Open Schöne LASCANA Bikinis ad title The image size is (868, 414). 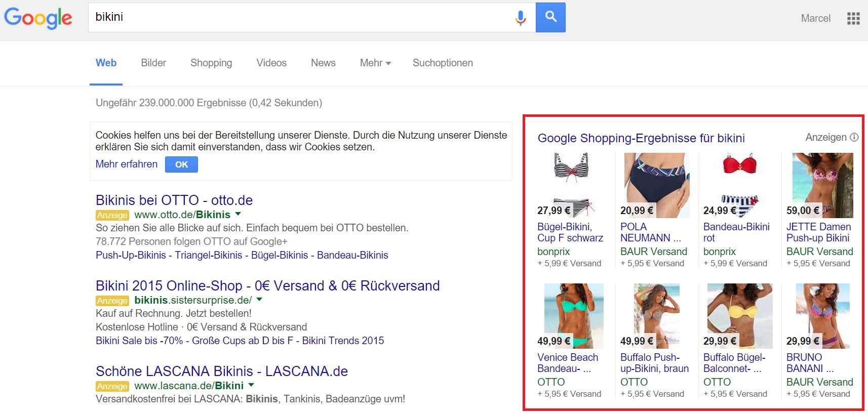222,371
